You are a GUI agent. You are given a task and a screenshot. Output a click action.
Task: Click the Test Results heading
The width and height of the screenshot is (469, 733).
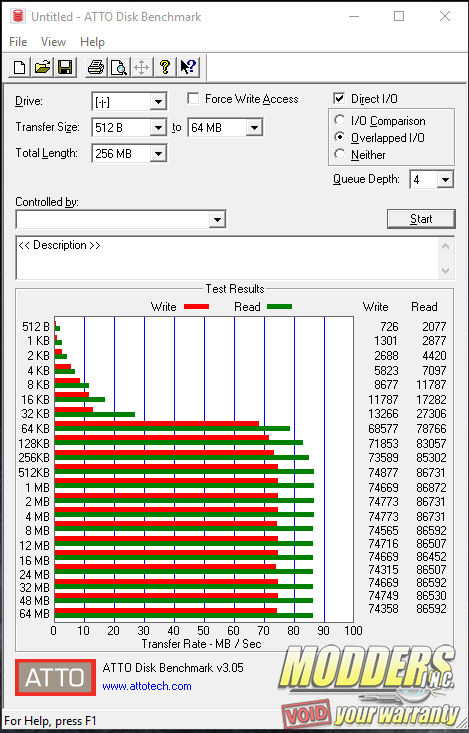coord(235,289)
